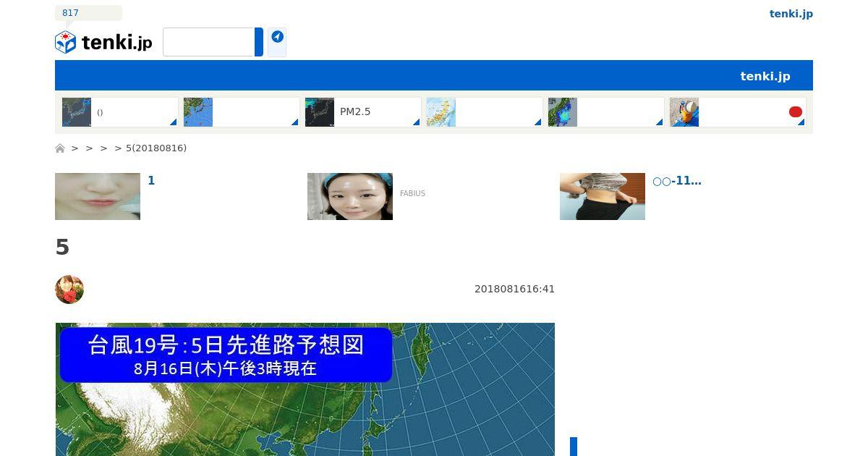Open the blue weather chart map thumbnail
Image resolution: width=868 pixels, height=456 pixels.
198,112
